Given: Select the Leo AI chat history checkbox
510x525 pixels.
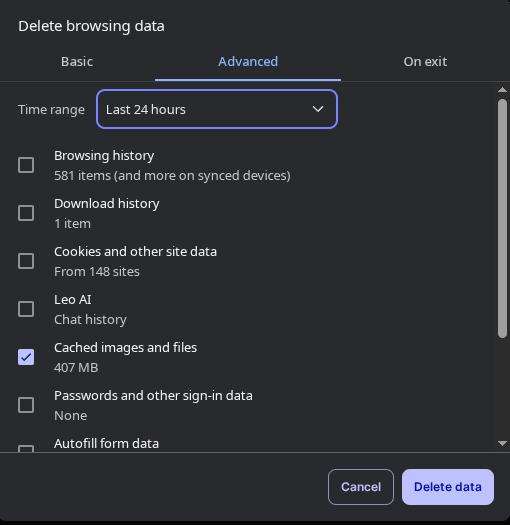Looking at the screenshot, I should click(26, 309).
